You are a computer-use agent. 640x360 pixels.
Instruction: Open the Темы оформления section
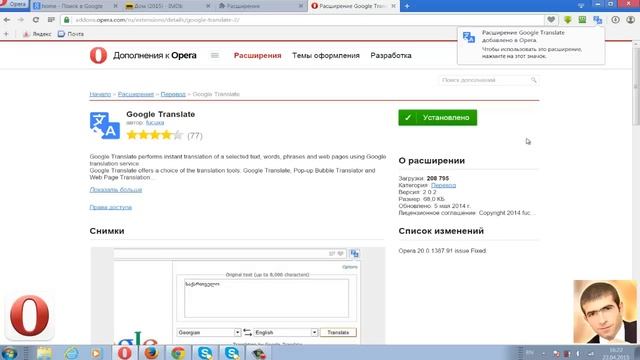tap(326, 56)
